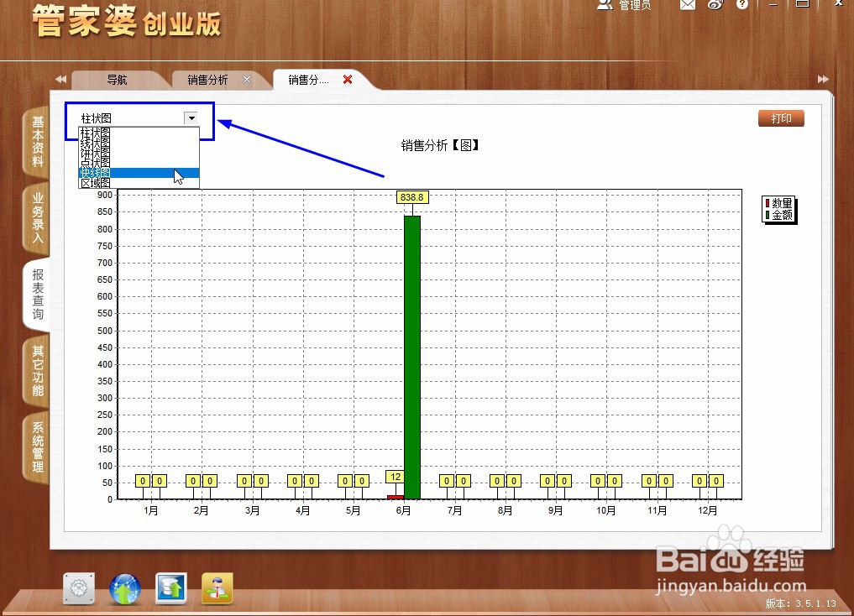The width and height of the screenshot is (854, 616).
Task: Click the 管家婆 创业版 logo
Action: point(126,22)
